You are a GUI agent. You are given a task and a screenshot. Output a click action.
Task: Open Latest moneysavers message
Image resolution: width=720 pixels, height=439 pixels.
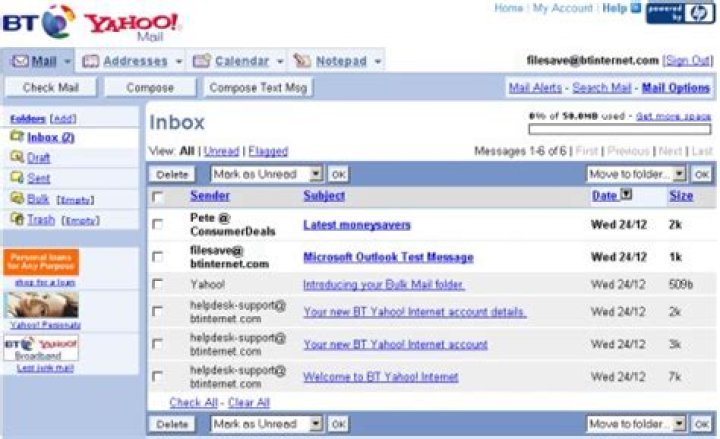[x=357, y=225]
